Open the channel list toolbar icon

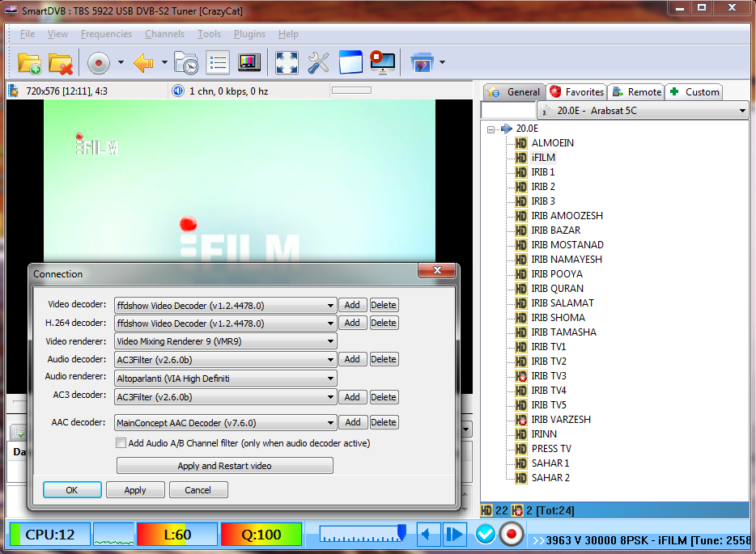(x=218, y=63)
